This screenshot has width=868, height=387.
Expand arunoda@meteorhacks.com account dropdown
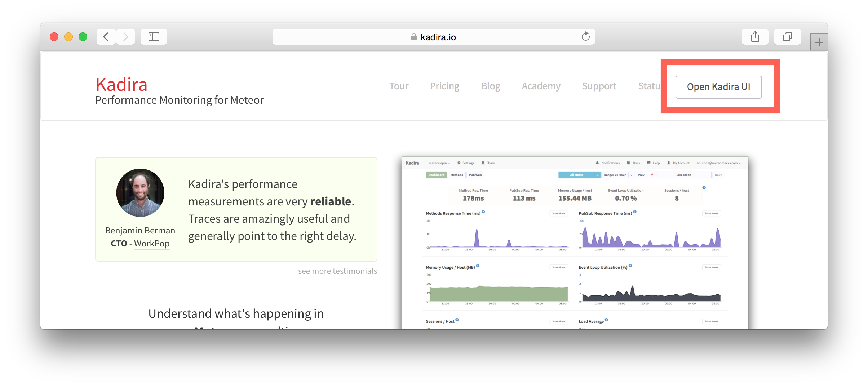point(719,163)
